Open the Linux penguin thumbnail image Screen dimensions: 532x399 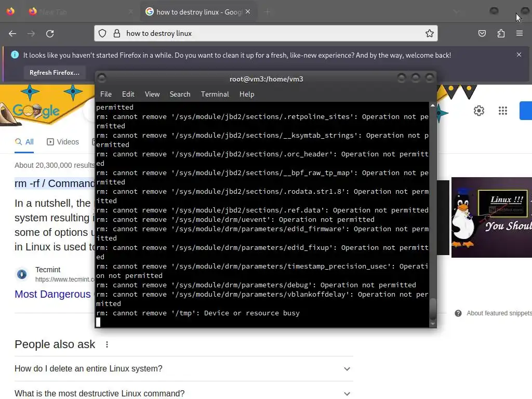[x=491, y=217]
